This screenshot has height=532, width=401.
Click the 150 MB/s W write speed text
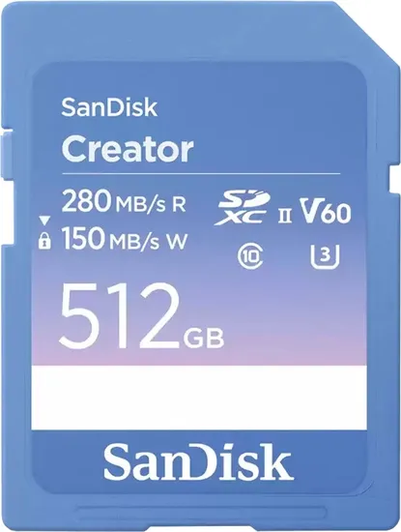125,240
